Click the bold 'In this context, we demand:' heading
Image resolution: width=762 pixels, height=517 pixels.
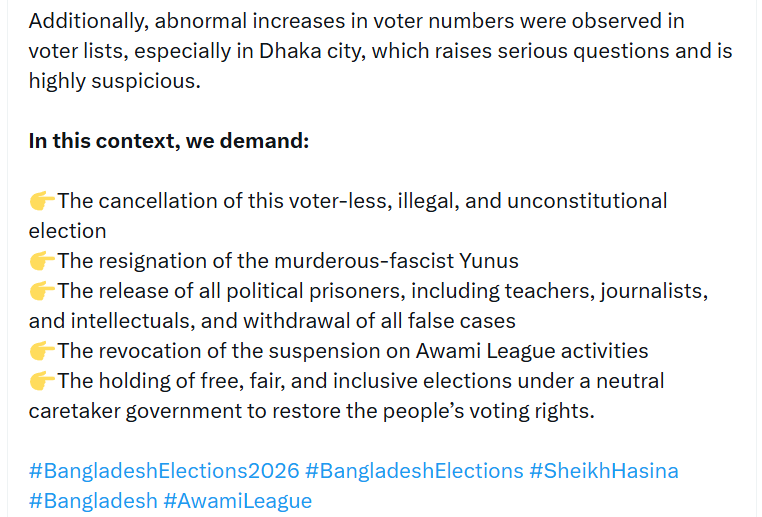(169, 141)
